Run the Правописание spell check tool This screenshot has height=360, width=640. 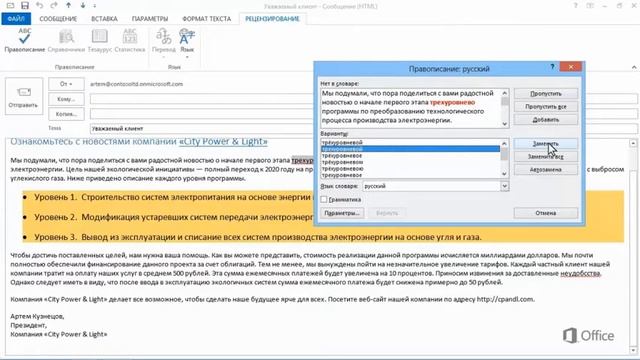coord(24,41)
